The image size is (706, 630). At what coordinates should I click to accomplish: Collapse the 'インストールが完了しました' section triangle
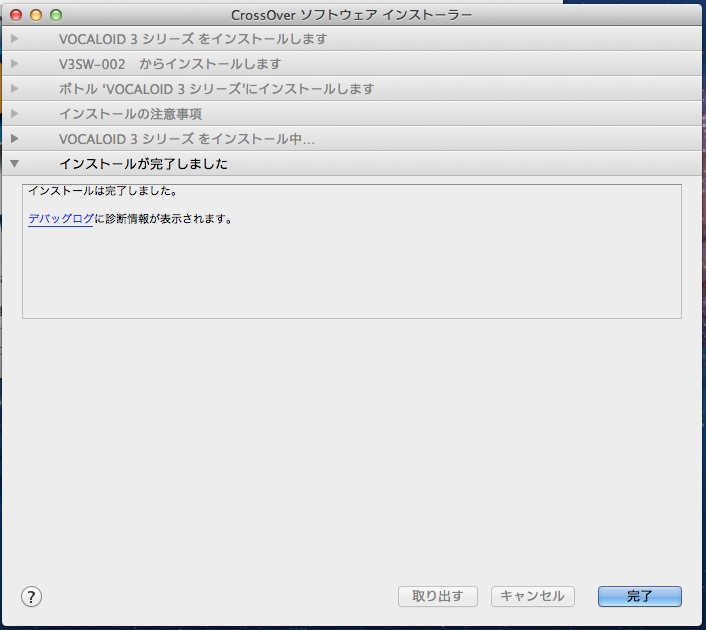point(14,164)
